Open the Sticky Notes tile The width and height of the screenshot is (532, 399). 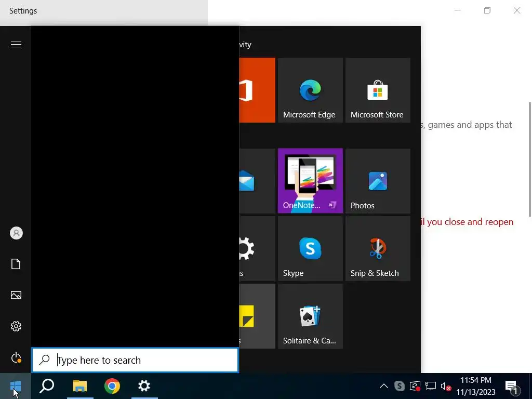click(257, 316)
